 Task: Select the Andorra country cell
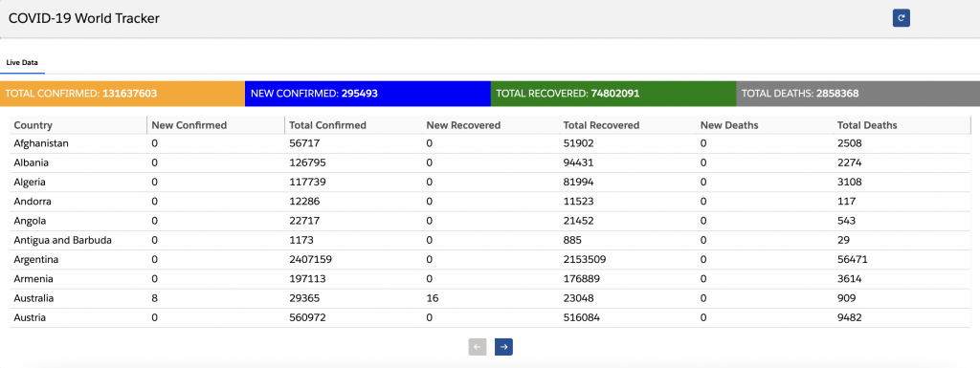pos(33,202)
